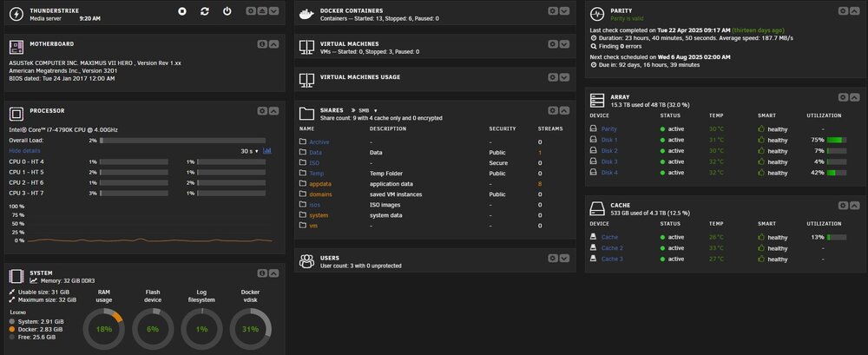
Task: Open Virtual Machines gear settings
Action: tap(552, 44)
